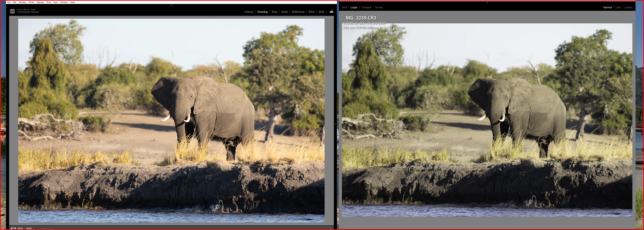
Task: Collapse top panel with the triangle arrow
Action: click(x=171, y=5)
